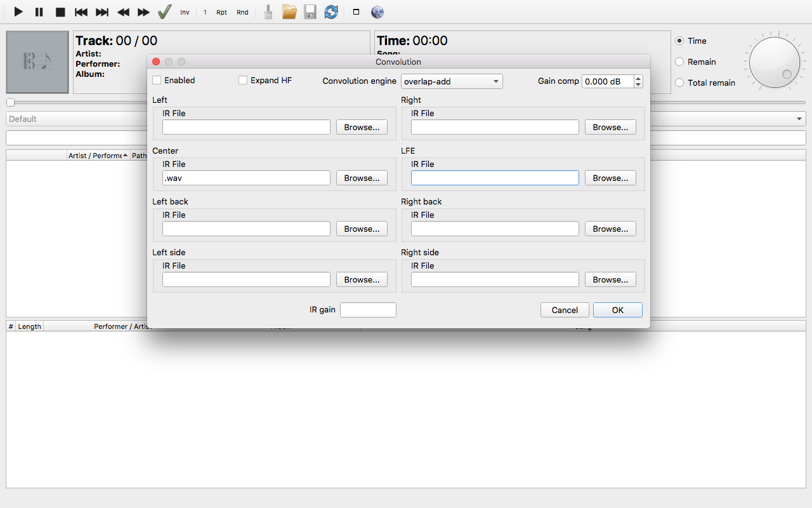
Task: Select the Remain time radio button
Action: coord(679,62)
